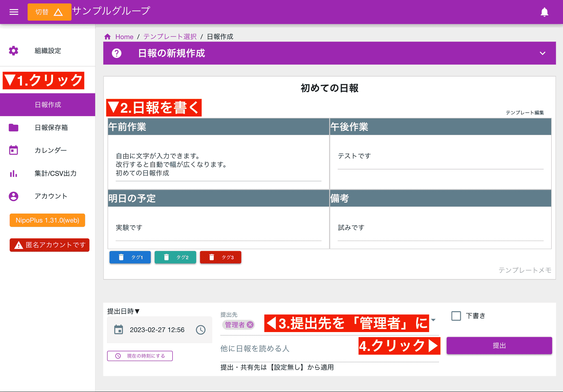Screen dimensions: 563x392
Task: Open the notification bell
Action: pyautogui.click(x=544, y=12)
